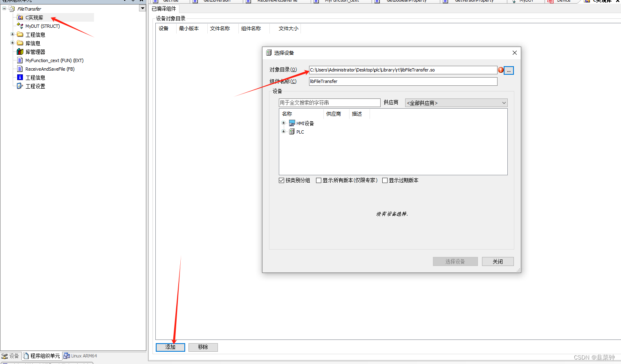
Task: Switch to the 已编译组件 tab
Action: point(164,9)
